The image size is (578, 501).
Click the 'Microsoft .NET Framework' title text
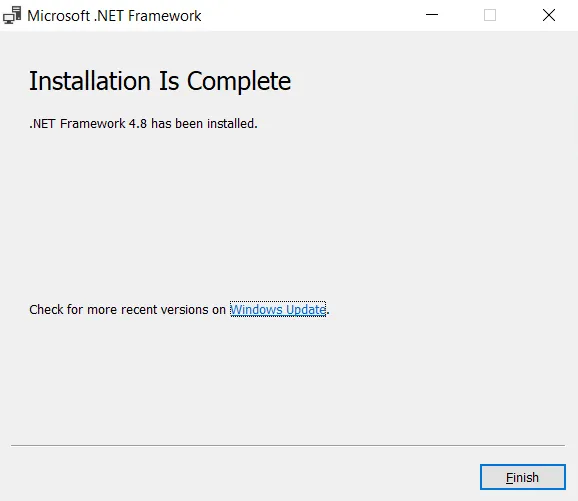click(114, 16)
